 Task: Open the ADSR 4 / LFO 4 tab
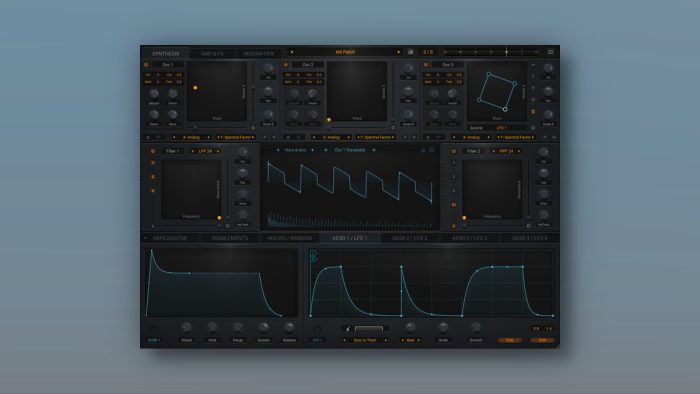[x=529, y=238]
